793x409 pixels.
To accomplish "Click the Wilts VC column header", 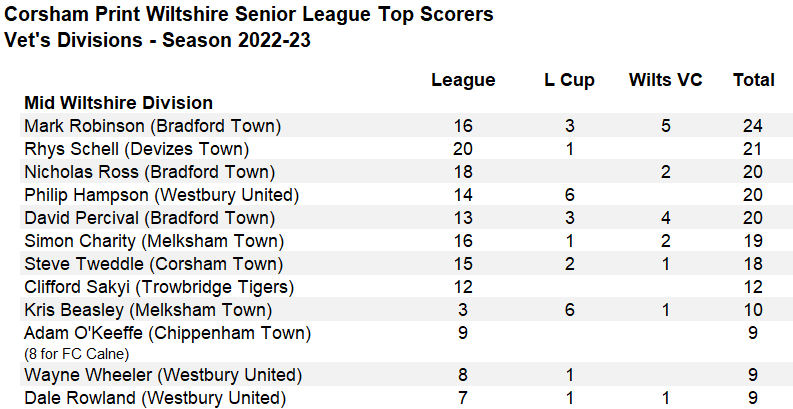I will pyautogui.click(x=666, y=80).
